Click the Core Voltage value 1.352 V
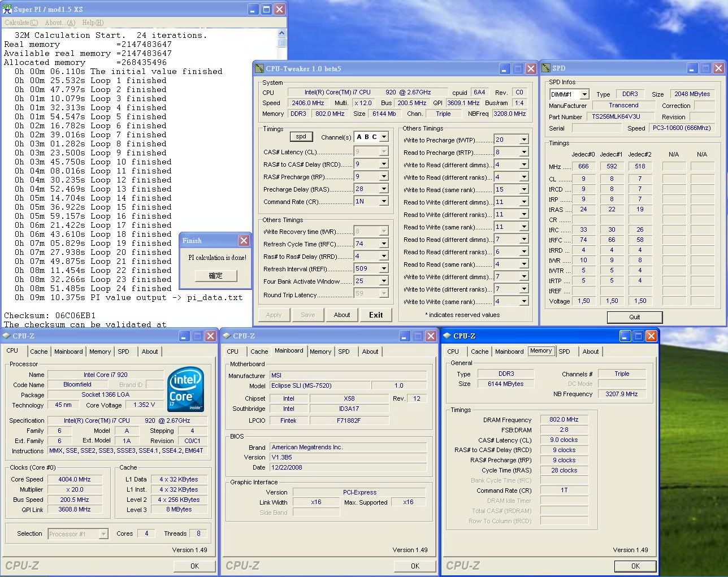 pyautogui.click(x=145, y=405)
